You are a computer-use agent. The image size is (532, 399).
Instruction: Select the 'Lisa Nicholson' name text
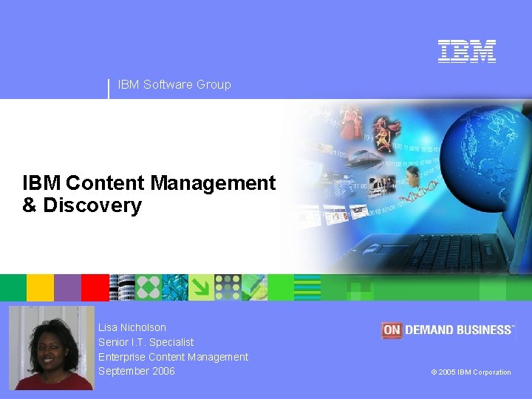[132, 327]
